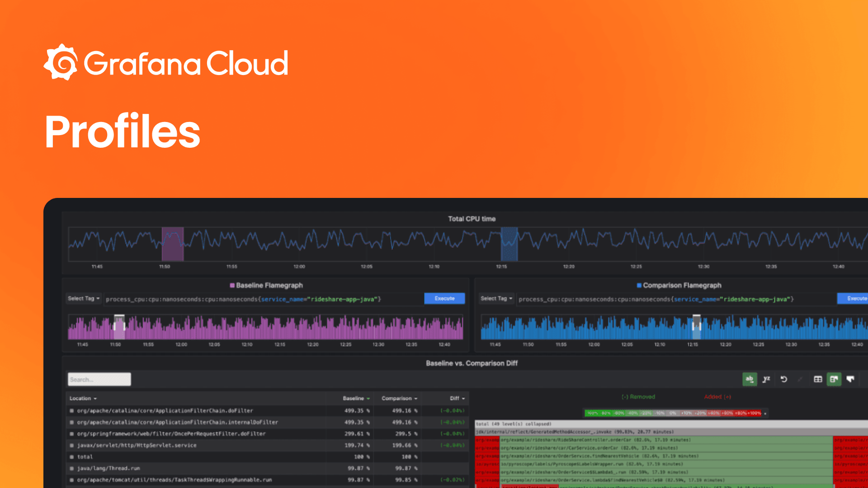Open the comparison Select Tag dropdown
This screenshot has width=868, height=488.
point(496,299)
